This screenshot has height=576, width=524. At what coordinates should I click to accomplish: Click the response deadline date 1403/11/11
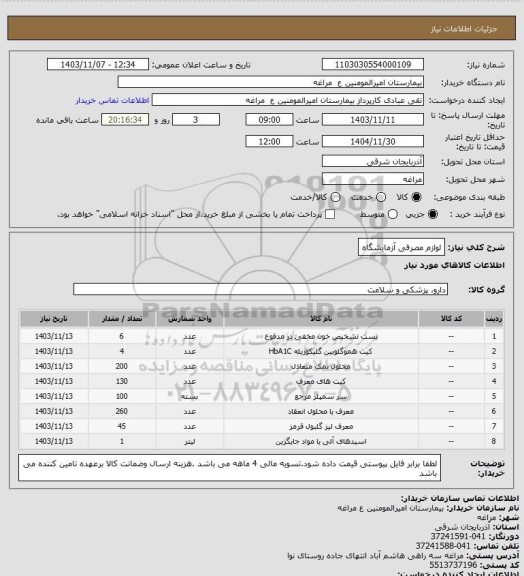(373, 120)
